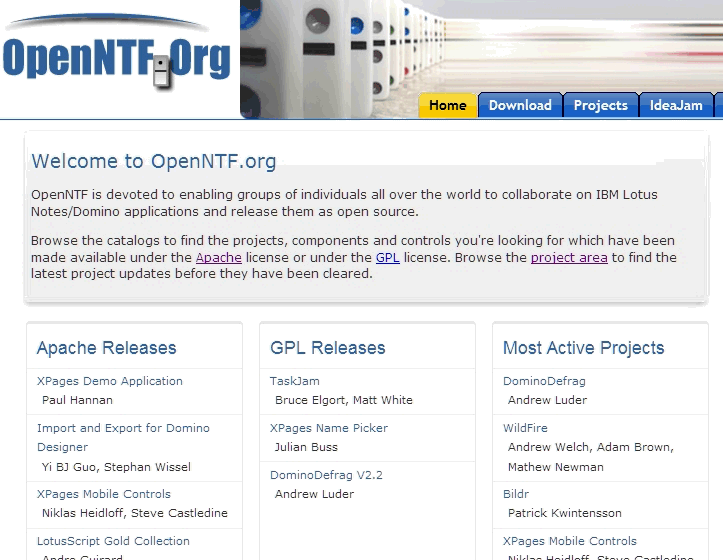The height and width of the screenshot is (560, 723).
Task: Click authors Yi BJ Guo, Stephan Wissel
Action: pyautogui.click(x=116, y=467)
